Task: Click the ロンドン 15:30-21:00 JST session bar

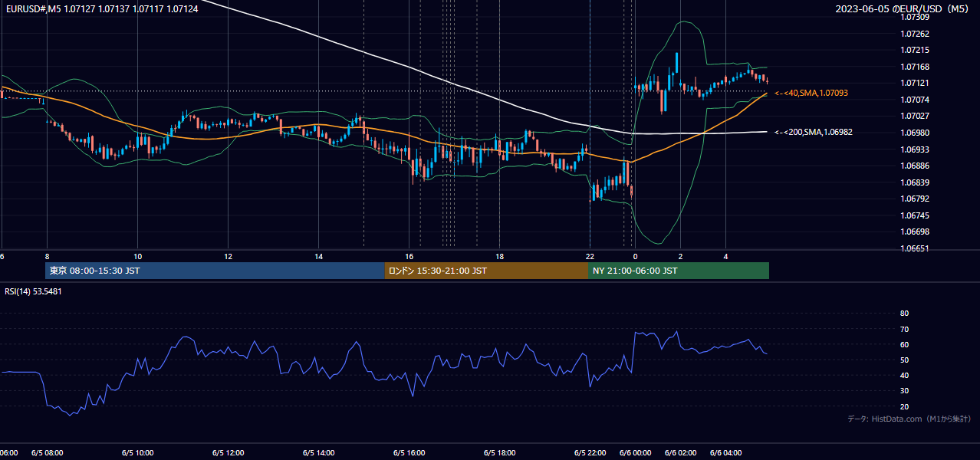Action: coord(486,271)
